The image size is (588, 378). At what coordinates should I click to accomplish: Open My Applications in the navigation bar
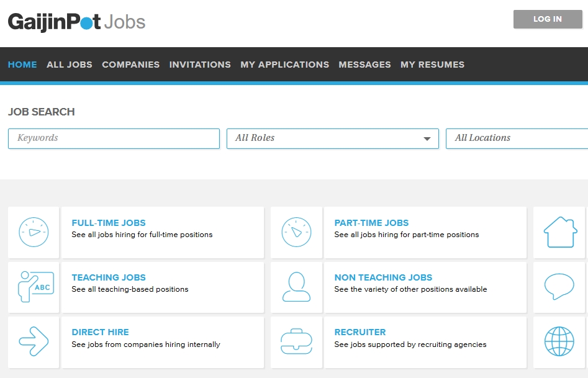pos(284,65)
